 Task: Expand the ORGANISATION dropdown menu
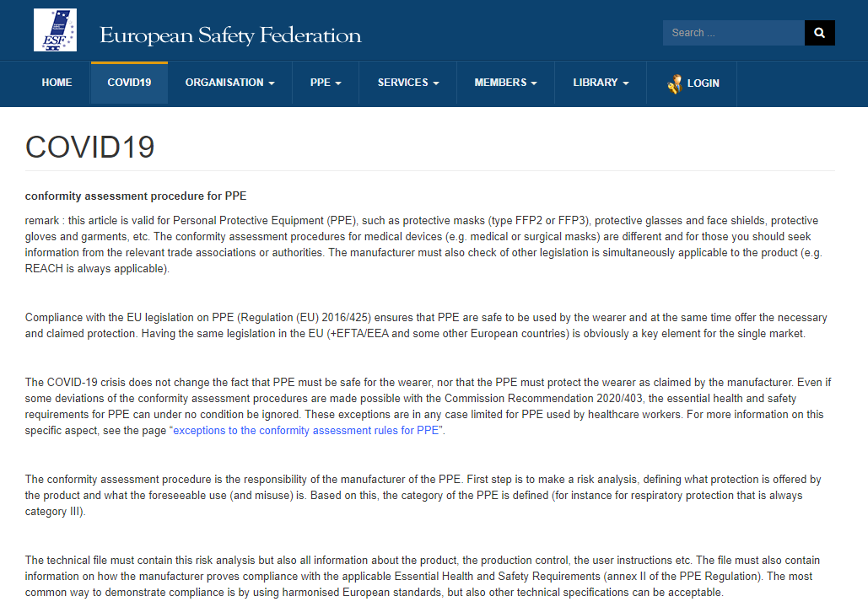(229, 83)
